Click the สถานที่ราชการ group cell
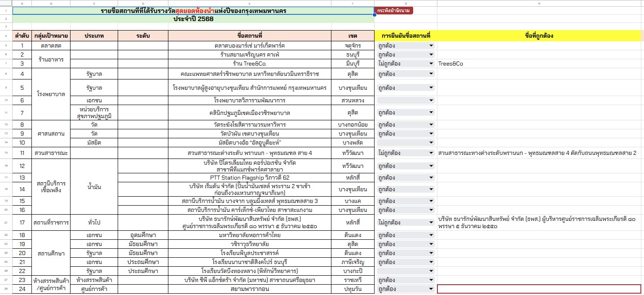The height and width of the screenshot is (295, 644). click(51, 222)
